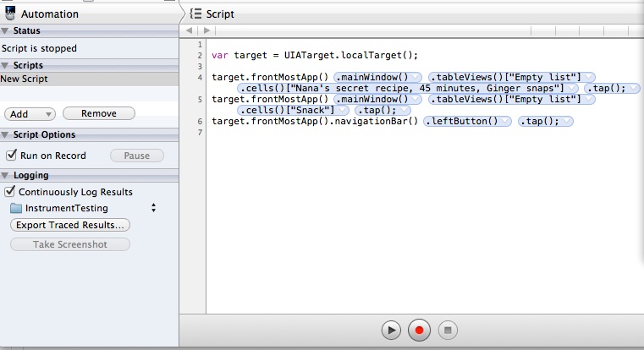
Task: Uncheck Continuously Log Results
Action: pyautogui.click(x=10, y=191)
